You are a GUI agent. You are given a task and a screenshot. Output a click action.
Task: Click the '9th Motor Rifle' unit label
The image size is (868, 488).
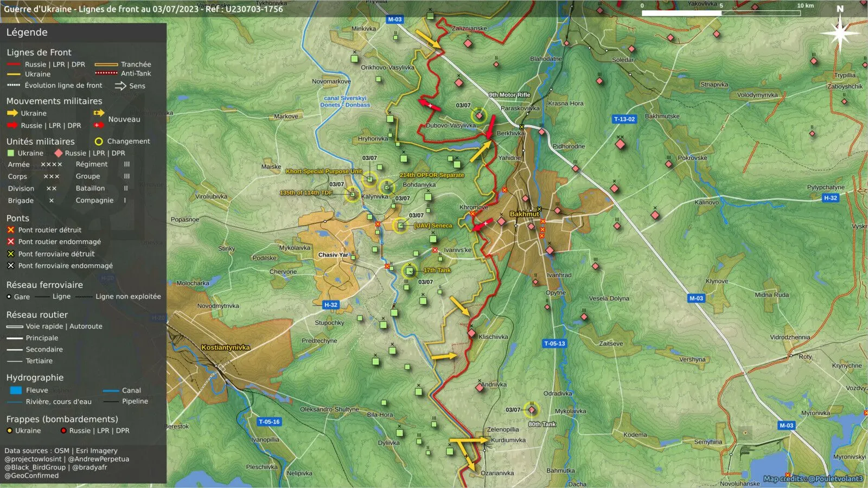(x=509, y=95)
